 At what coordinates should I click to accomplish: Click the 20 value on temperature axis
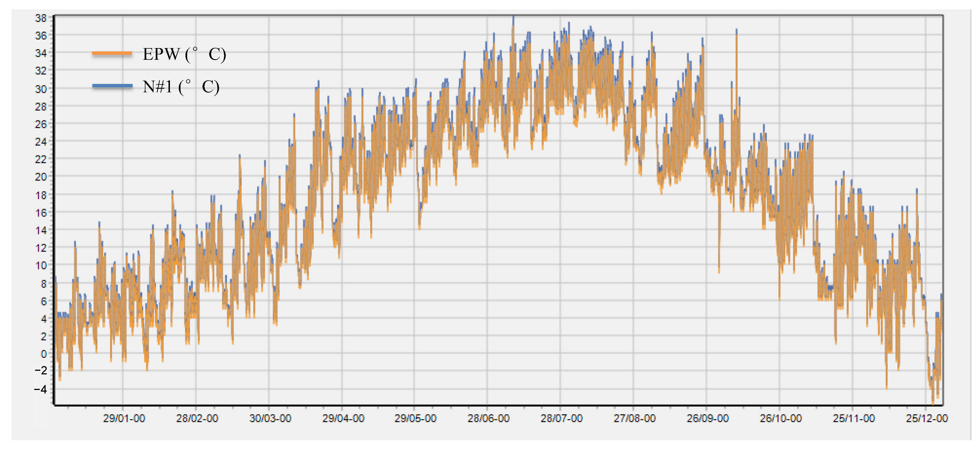[41, 177]
